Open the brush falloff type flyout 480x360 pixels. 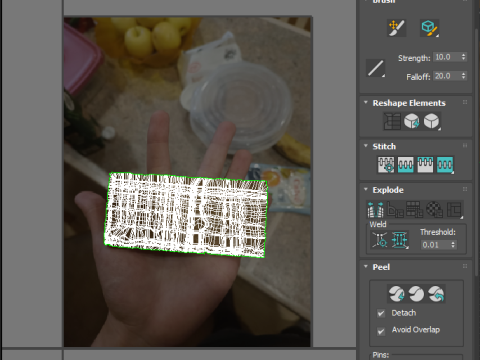pyautogui.click(x=376, y=68)
